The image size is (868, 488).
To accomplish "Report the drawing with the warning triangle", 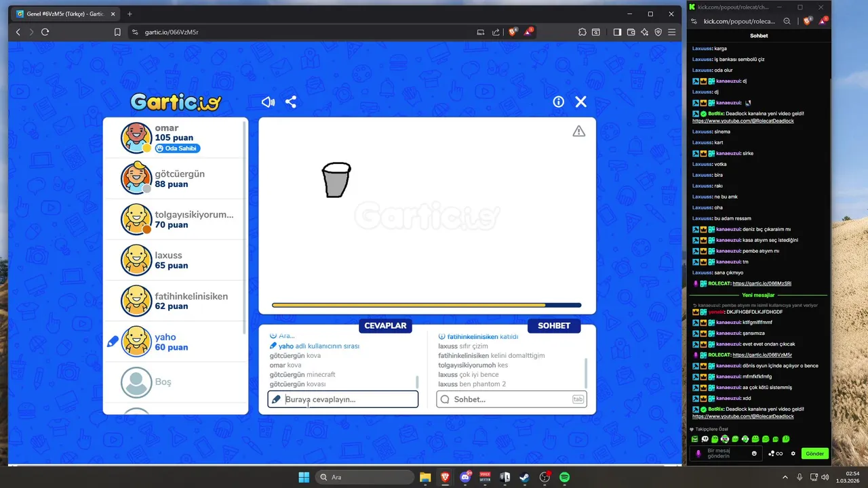I will coord(578,131).
